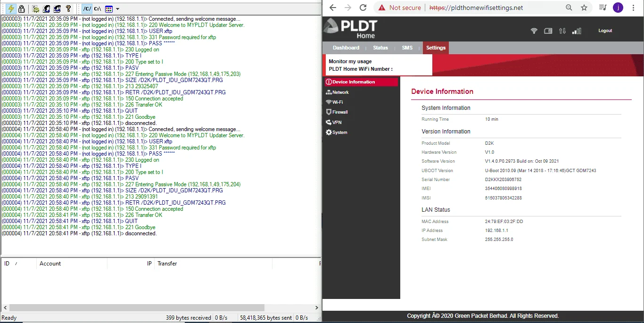Switch to the Dashboard tab

tap(346, 48)
